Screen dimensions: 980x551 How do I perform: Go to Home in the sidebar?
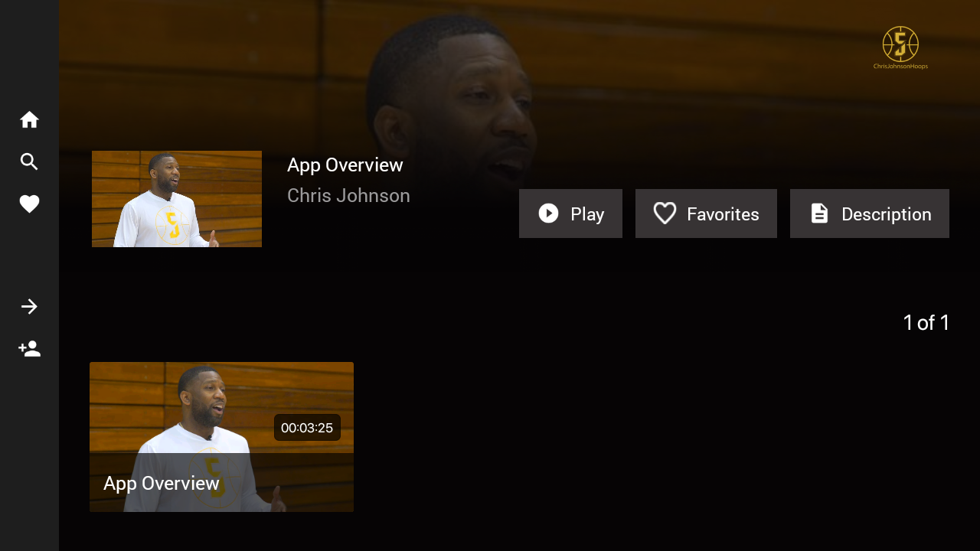click(29, 119)
